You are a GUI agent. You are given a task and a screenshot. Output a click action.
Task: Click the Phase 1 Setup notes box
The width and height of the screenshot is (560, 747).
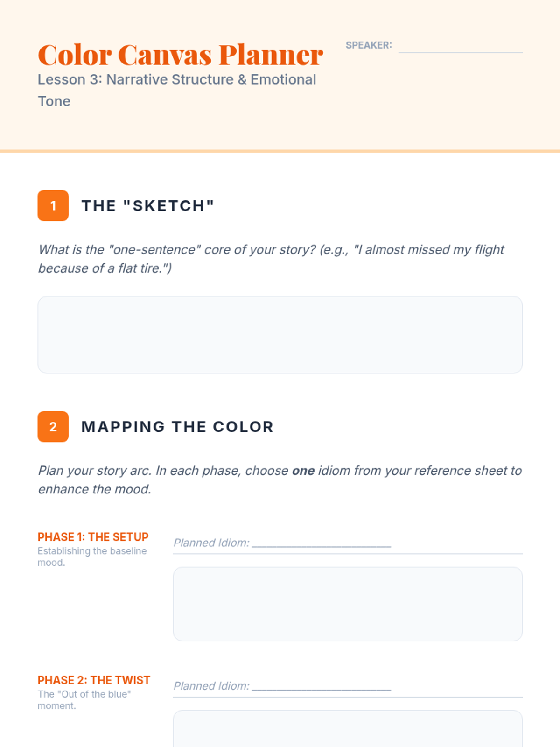tap(348, 604)
